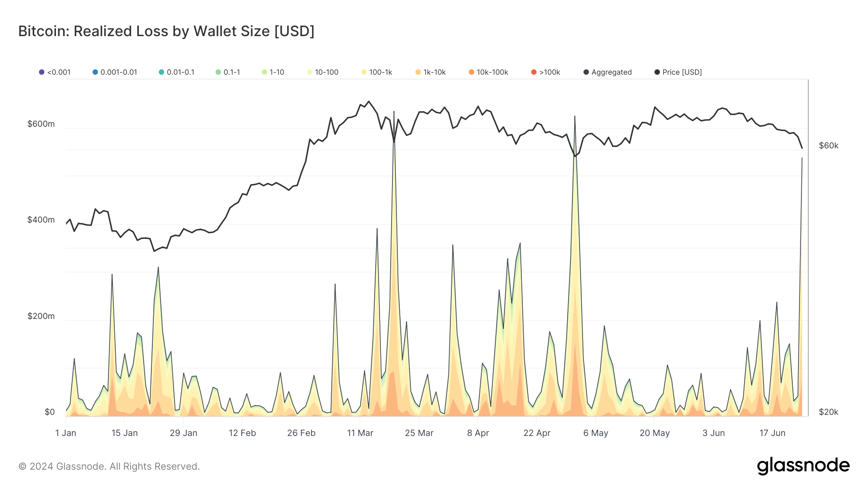Click the purple <0.001 legend dot
The width and height of the screenshot is (868, 488).
tap(41, 72)
